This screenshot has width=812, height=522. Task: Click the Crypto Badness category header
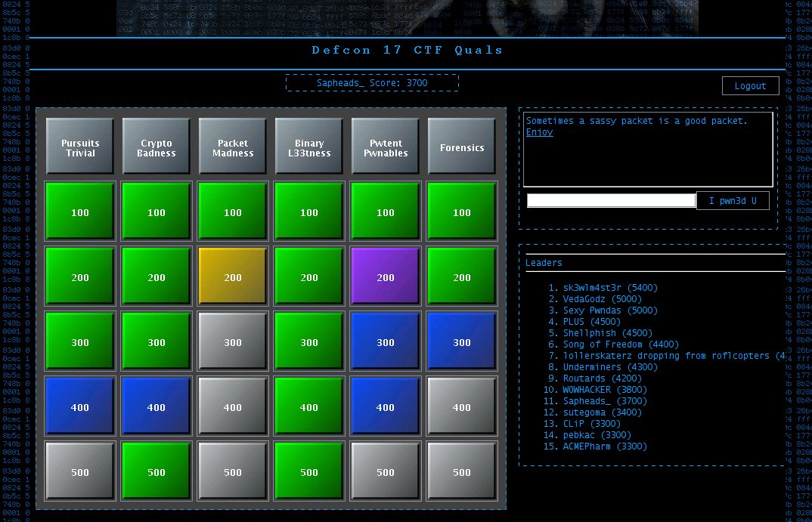pyautogui.click(x=157, y=147)
